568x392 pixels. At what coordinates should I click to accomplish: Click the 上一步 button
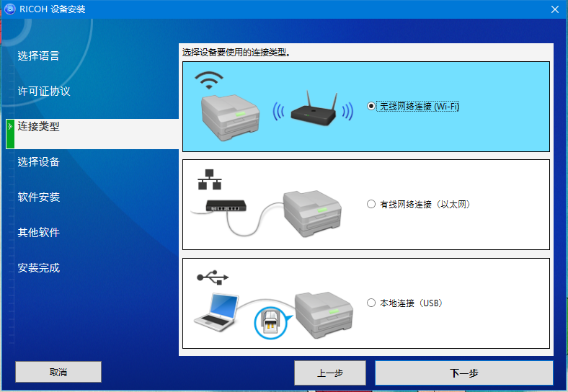(x=330, y=373)
